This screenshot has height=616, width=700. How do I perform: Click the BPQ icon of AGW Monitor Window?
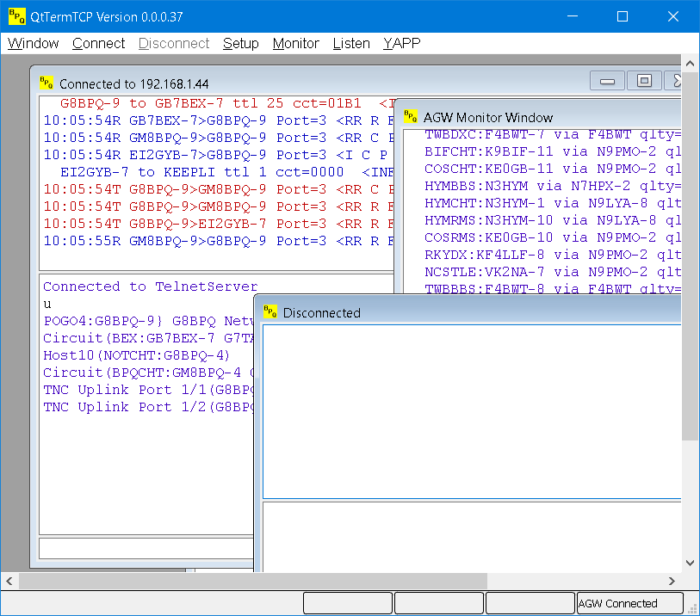click(x=411, y=116)
